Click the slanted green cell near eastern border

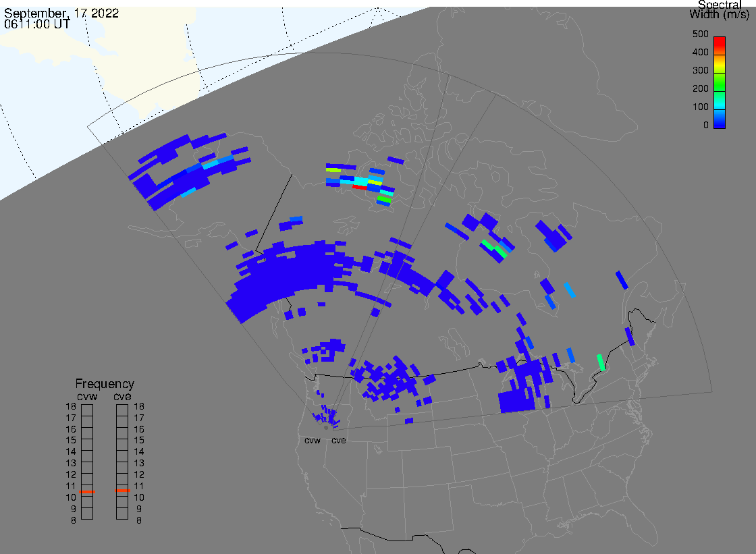(x=601, y=362)
